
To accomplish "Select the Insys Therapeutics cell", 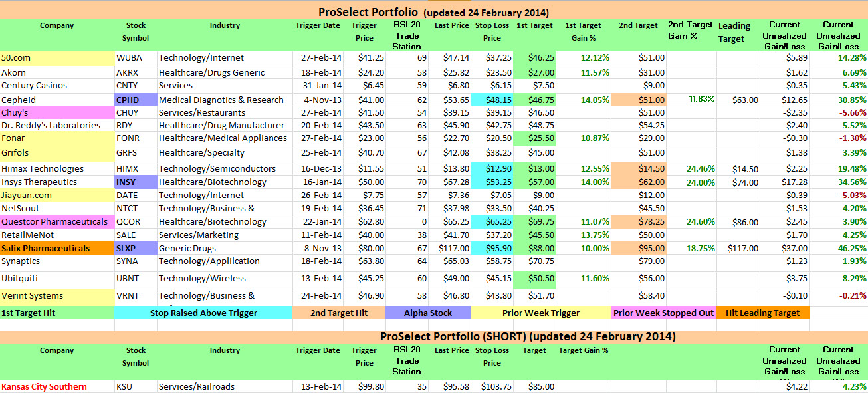I will [x=57, y=182].
